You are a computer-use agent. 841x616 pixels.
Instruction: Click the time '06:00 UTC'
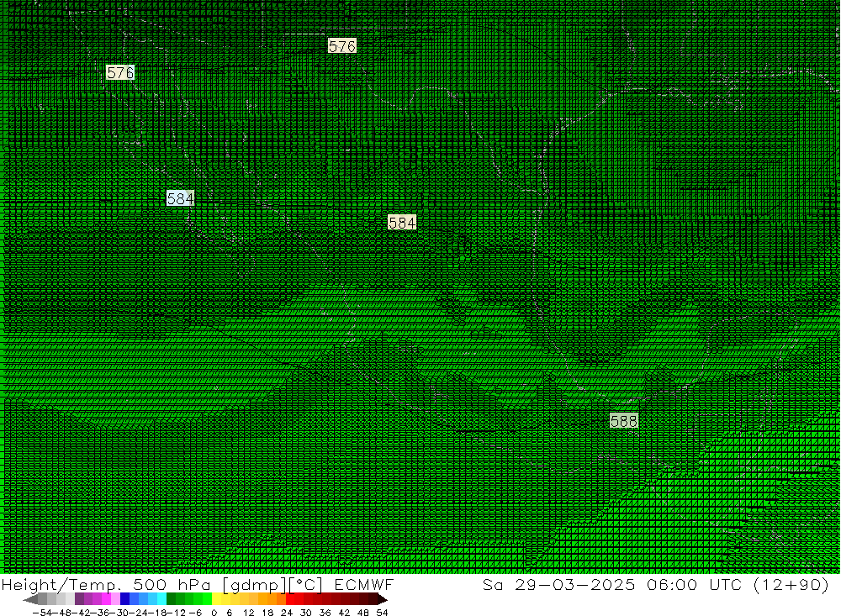pyautogui.click(x=694, y=585)
